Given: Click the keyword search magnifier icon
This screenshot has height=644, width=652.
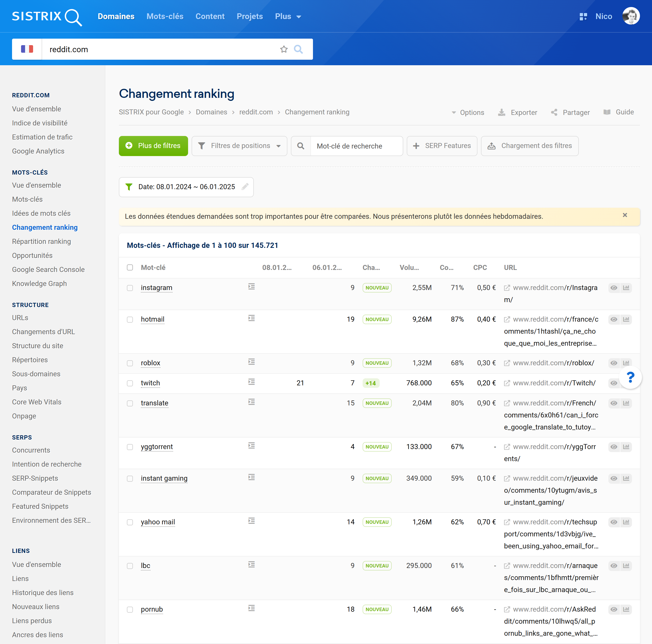Looking at the screenshot, I should tap(301, 146).
